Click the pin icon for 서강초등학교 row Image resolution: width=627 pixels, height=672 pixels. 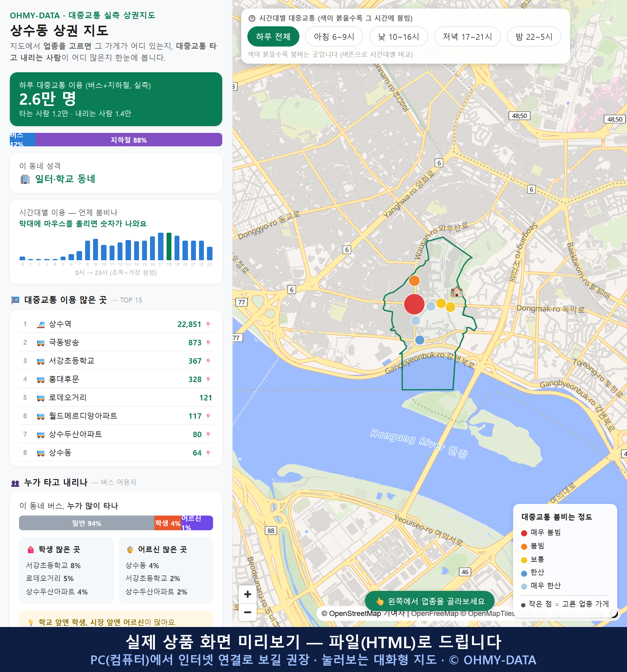208,361
